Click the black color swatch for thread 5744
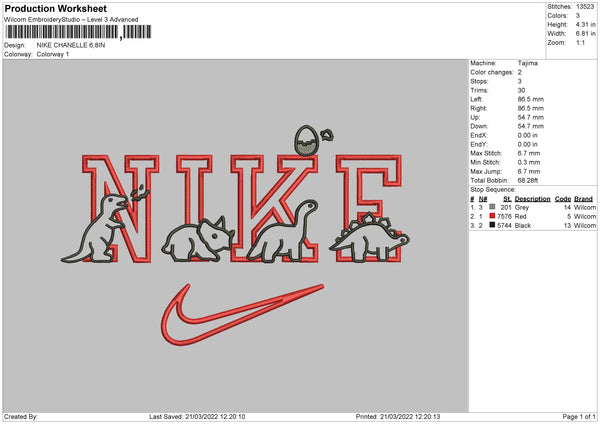This screenshot has height=424, width=600. 492,225
